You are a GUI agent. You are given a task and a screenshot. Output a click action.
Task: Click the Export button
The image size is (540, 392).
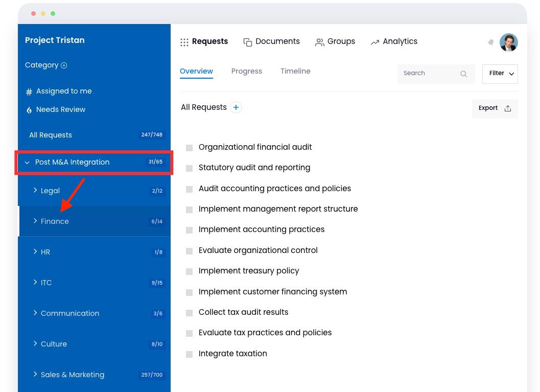(494, 108)
